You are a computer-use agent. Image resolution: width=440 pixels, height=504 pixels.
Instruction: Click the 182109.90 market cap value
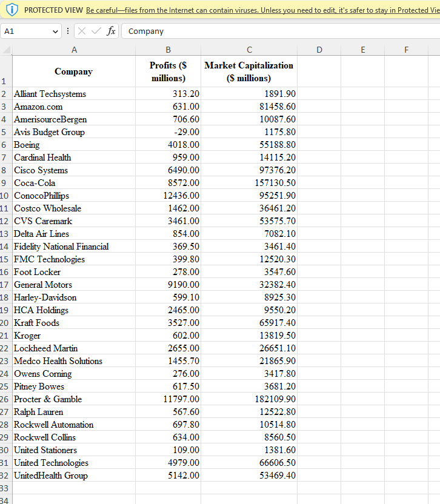click(x=249, y=399)
